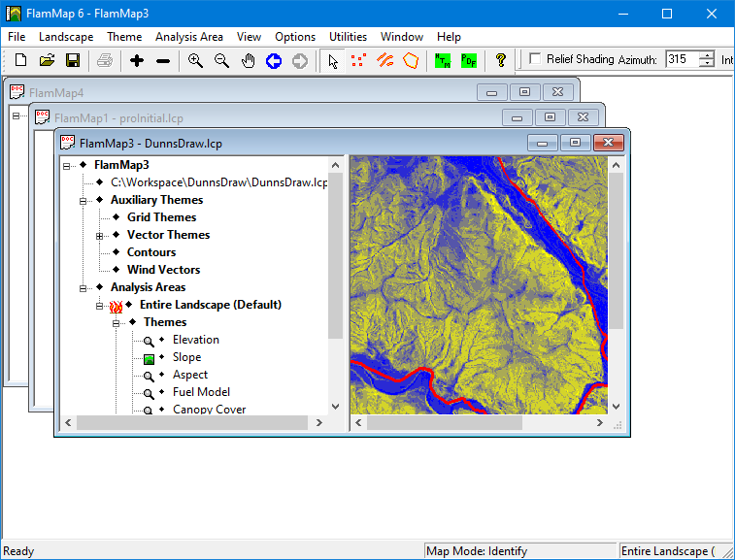735x560 pixels.
Task: Open help with the question mark icon
Action: pos(501,60)
